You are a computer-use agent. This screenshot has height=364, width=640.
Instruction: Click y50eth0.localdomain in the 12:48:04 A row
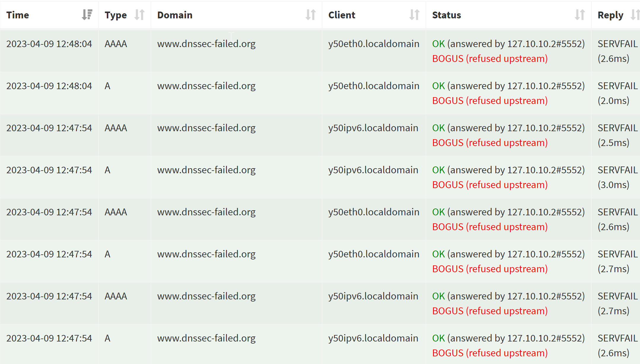374,86
